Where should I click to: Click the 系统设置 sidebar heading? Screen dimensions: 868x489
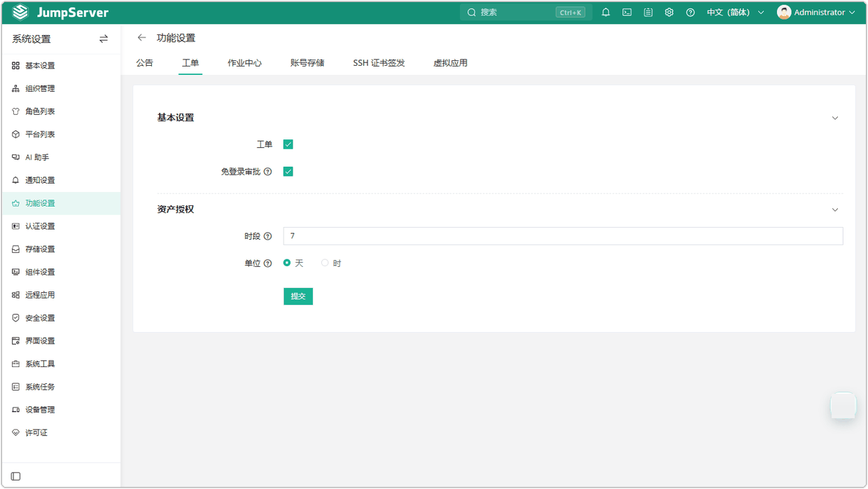click(x=31, y=39)
